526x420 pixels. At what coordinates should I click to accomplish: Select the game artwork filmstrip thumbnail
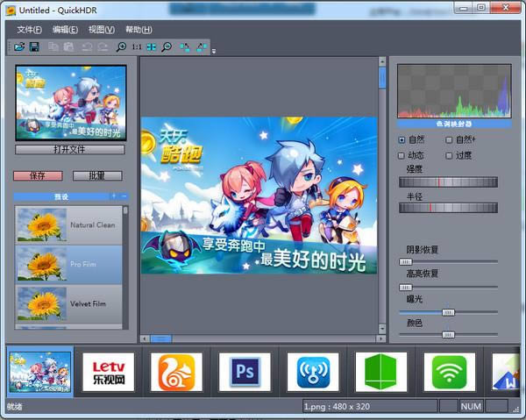click(x=40, y=372)
